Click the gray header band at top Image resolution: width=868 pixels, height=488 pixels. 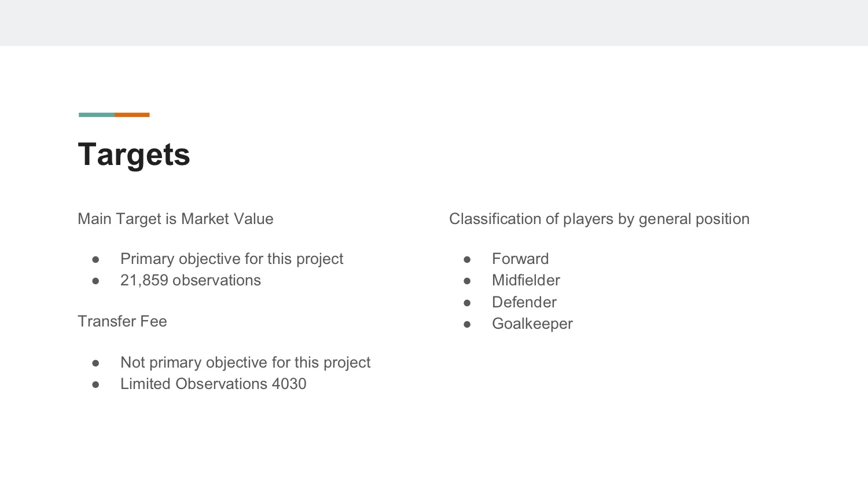tap(434, 23)
